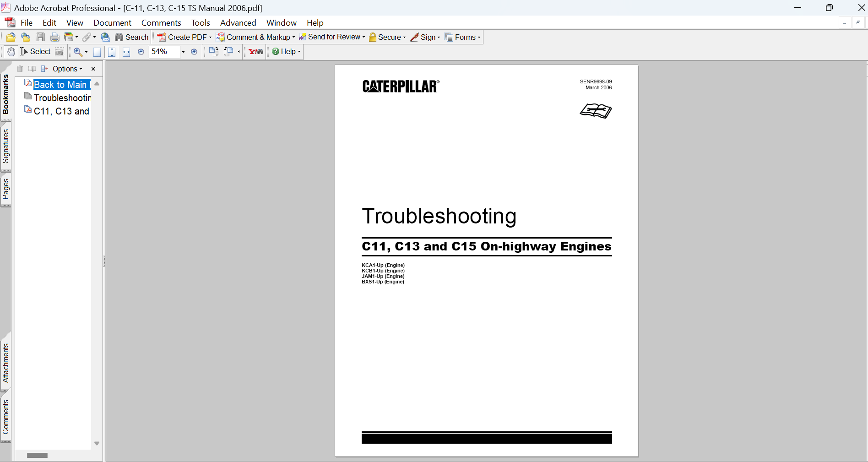This screenshot has height=462, width=868.
Task: Toggle the Fit Page view button
Action: [112, 52]
